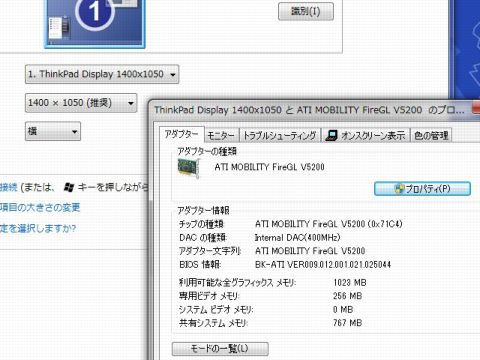Screen dimensions: 480x360
Task: Open the オンスクリーン表示 tab
Action: point(365,136)
